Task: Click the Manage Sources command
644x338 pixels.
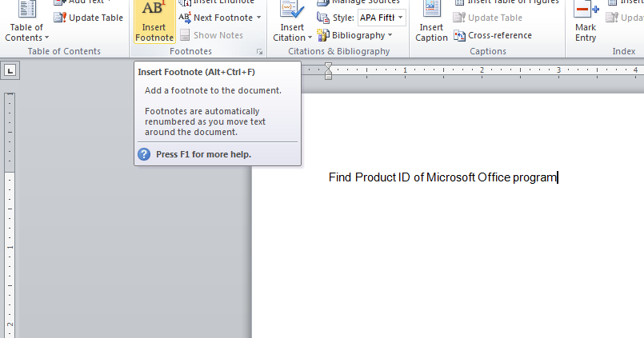Action: pos(358,2)
